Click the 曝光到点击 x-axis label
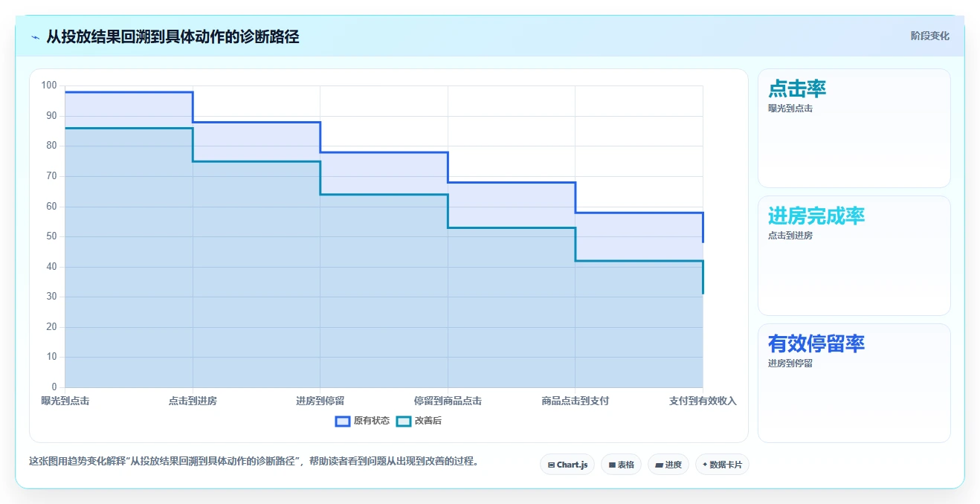 coord(65,401)
